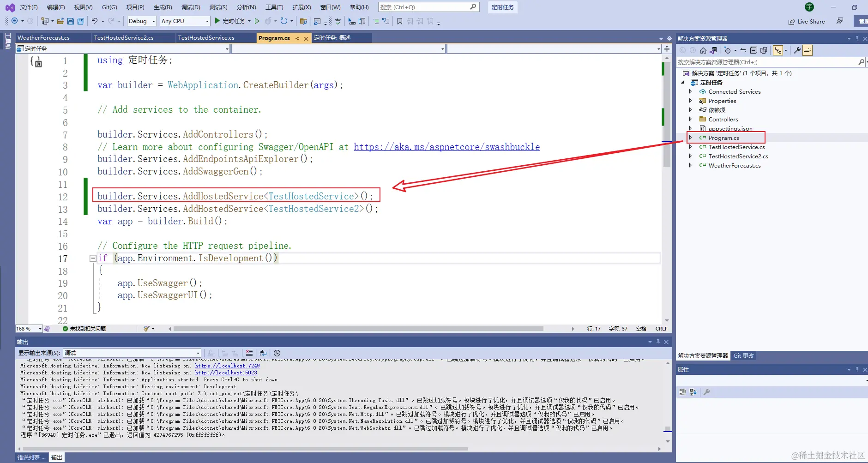Viewport: 868px width, 463px height.
Task: Open the swashbuckle URL link in code
Action: pyautogui.click(x=446, y=147)
